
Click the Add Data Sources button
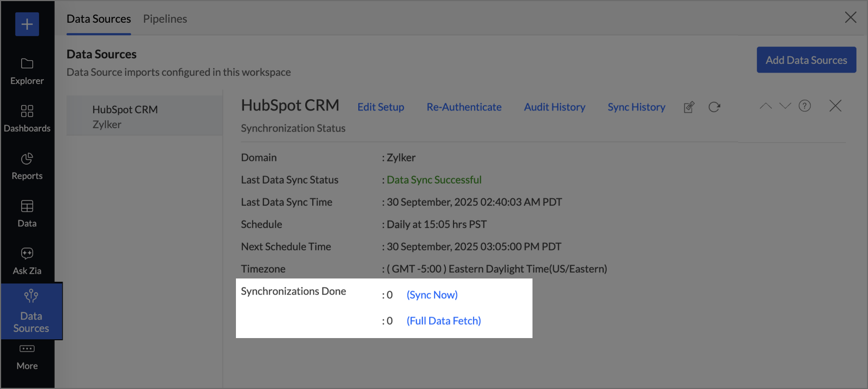coord(806,60)
